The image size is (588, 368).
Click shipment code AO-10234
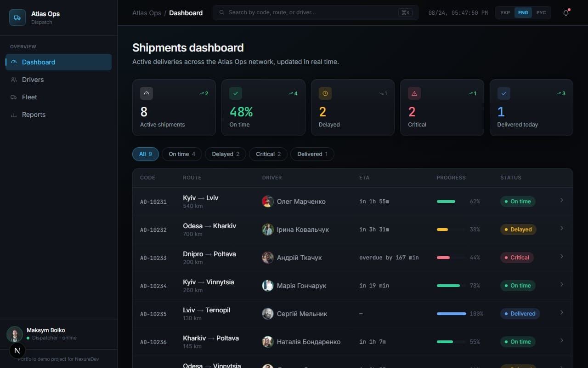click(153, 286)
